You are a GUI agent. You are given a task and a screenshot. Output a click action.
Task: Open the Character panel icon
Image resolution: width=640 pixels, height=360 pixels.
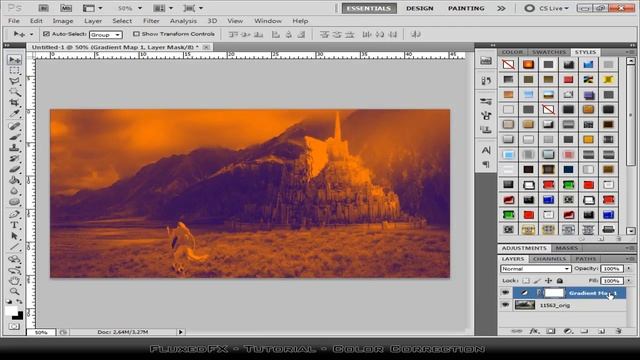coord(486,150)
